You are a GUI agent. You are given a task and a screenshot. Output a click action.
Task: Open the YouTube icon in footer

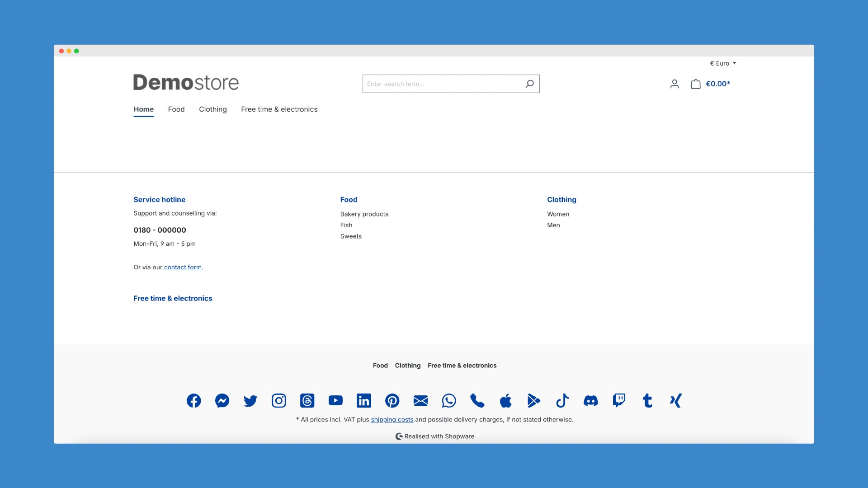click(x=335, y=401)
